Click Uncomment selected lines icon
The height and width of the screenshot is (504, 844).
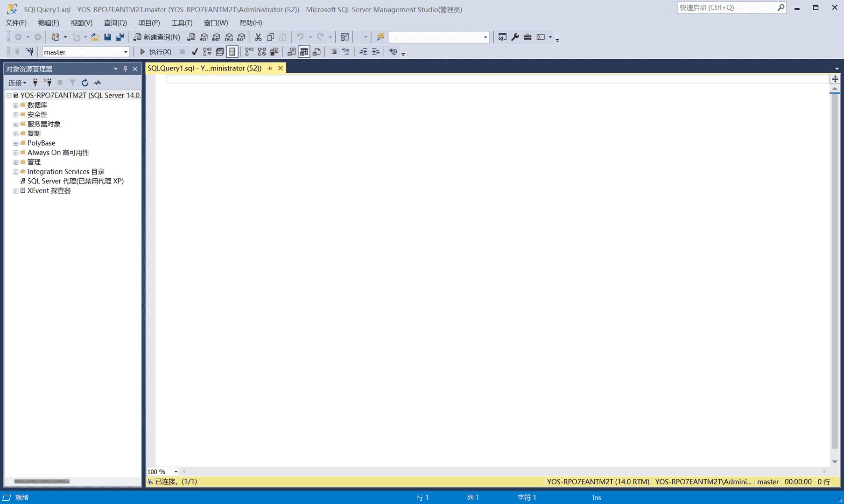click(346, 52)
